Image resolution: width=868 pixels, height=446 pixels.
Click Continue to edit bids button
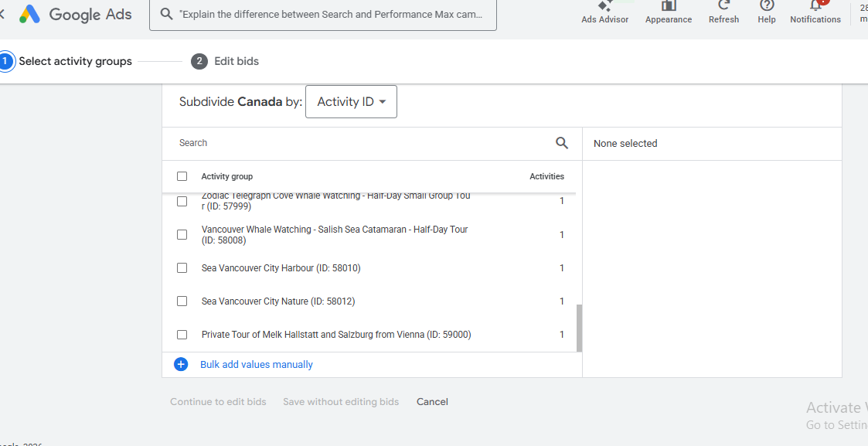(218, 402)
